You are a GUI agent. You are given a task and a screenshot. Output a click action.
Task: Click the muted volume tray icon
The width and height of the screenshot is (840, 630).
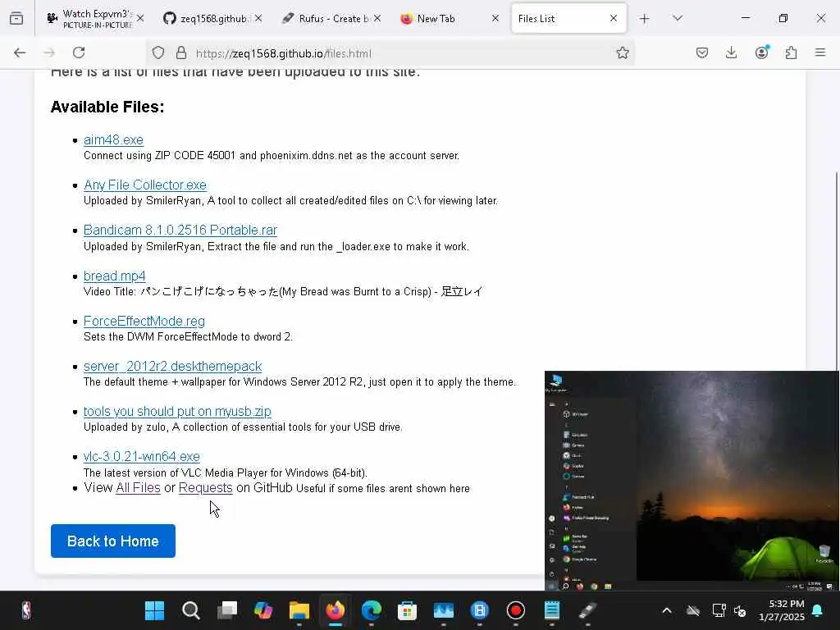[740, 610]
